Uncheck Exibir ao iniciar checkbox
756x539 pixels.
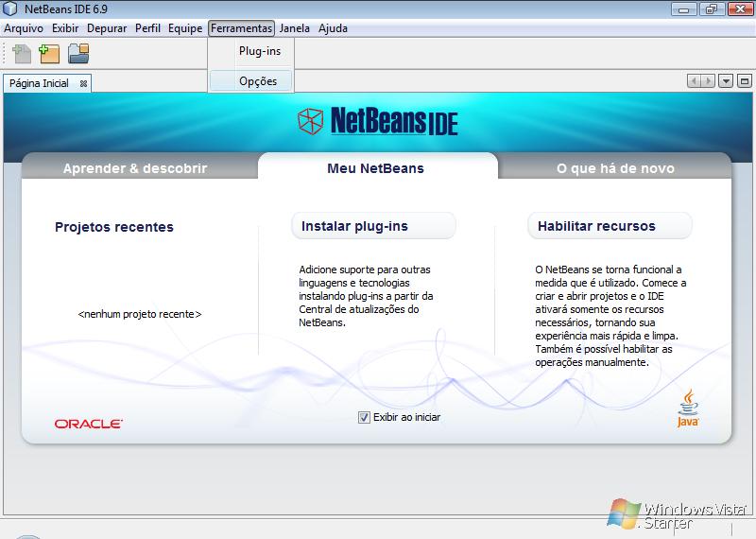coord(364,417)
